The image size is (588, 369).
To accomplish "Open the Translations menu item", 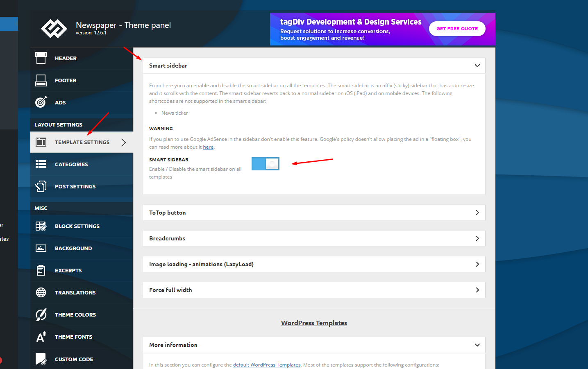I will tap(82, 292).
